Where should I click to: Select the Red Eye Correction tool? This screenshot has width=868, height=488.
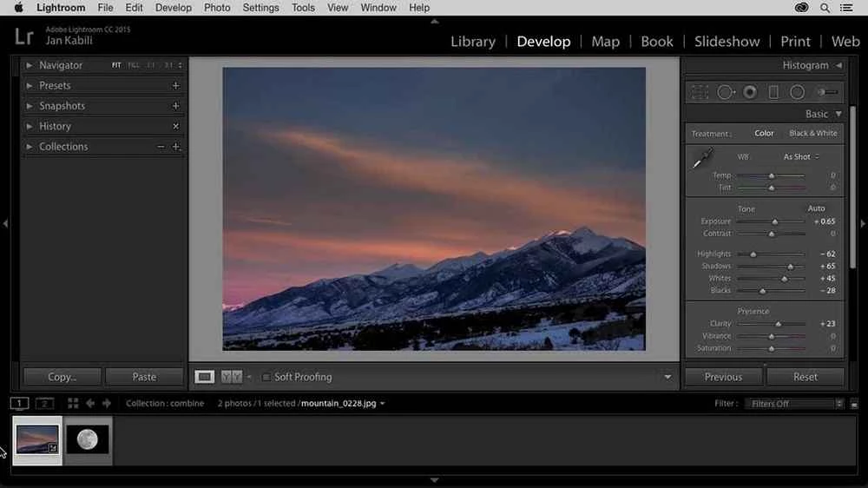tap(750, 92)
